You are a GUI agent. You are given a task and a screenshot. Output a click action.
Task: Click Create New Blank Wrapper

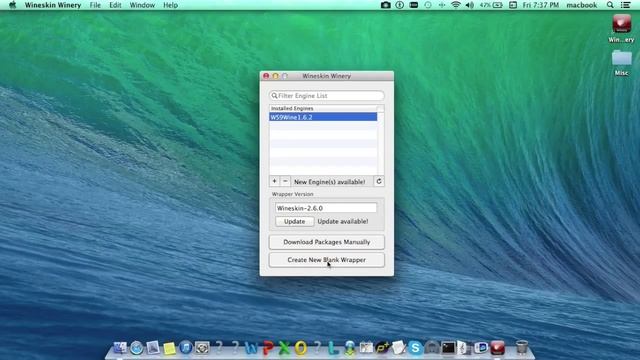(x=327, y=260)
